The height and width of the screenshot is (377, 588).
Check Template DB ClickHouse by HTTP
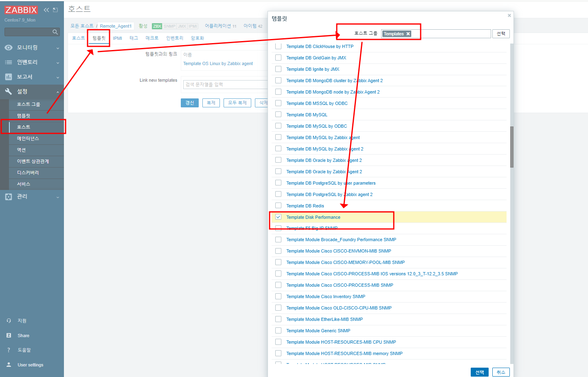pyautogui.click(x=279, y=46)
